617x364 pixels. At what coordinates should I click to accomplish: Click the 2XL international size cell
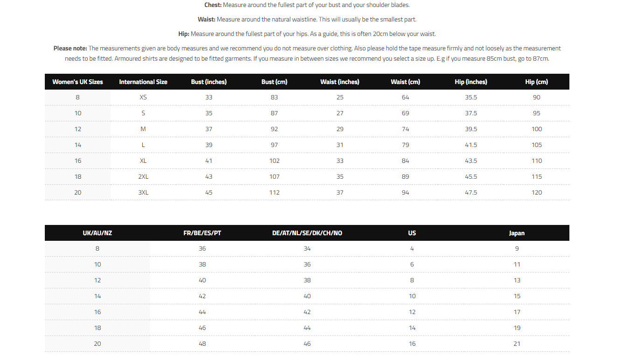[x=143, y=177]
